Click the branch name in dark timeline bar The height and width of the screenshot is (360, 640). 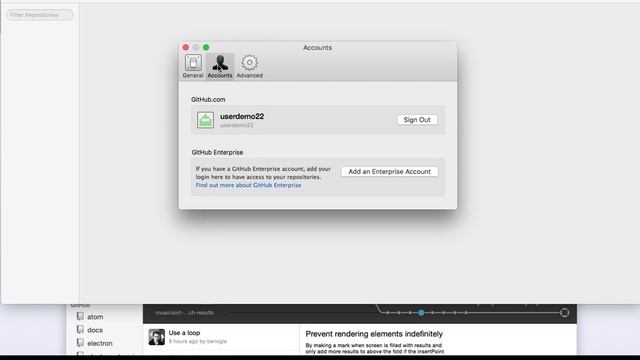point(184,313)
